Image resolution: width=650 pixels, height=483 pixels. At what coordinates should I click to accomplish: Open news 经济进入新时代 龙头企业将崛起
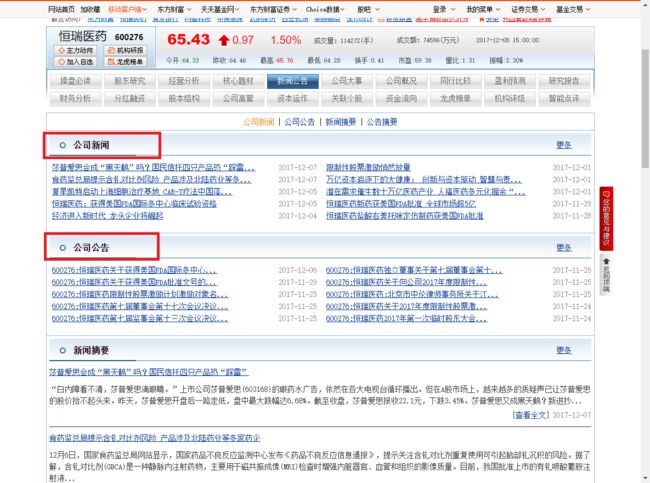tap(107, 216)
